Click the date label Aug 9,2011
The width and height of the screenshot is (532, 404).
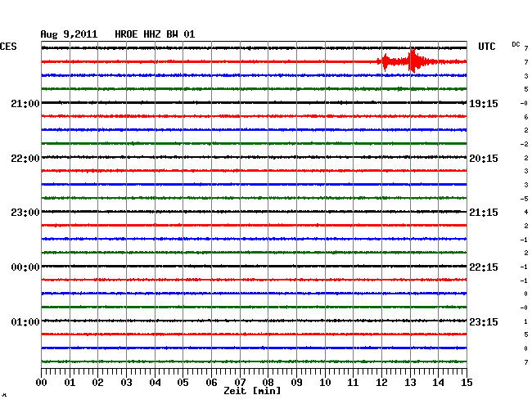point(69,34)
